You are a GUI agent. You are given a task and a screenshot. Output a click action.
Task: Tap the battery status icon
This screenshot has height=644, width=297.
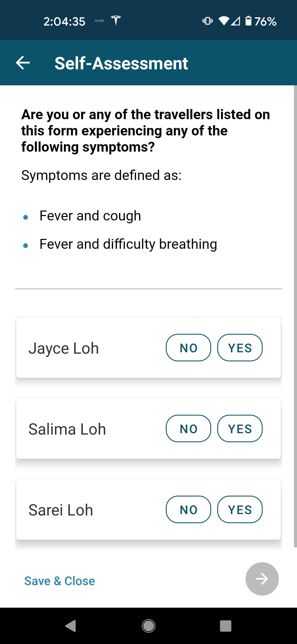[248, 21]
